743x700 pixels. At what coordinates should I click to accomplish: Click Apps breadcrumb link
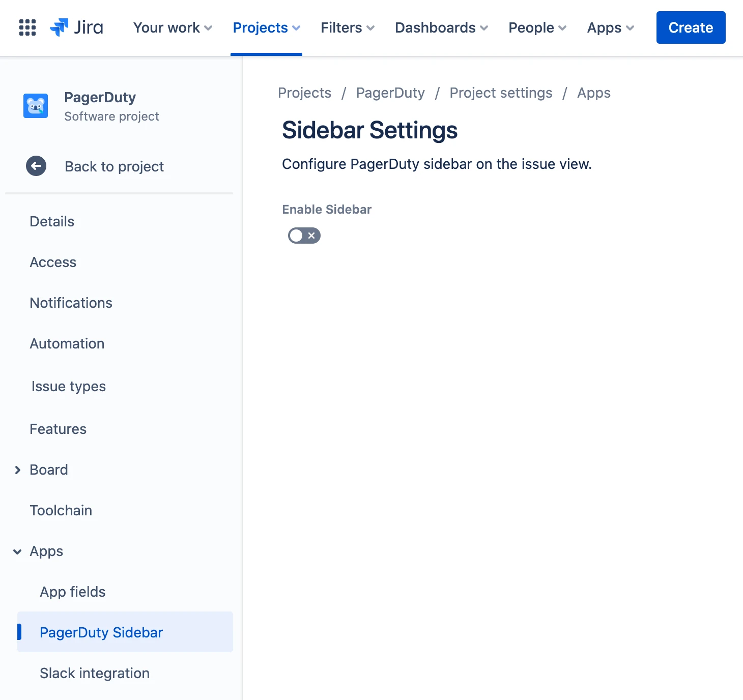point(594,93)
